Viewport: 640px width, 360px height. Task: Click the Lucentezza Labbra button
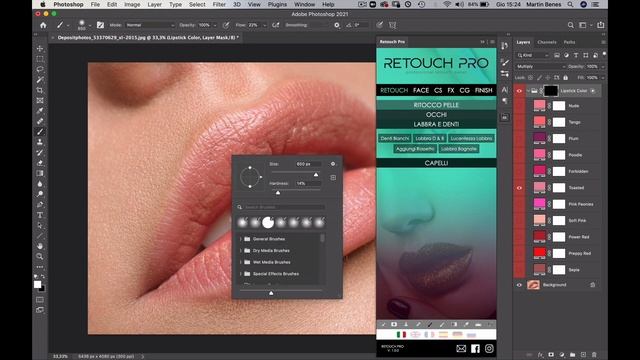pyautogui.click(x=471, y=138)
